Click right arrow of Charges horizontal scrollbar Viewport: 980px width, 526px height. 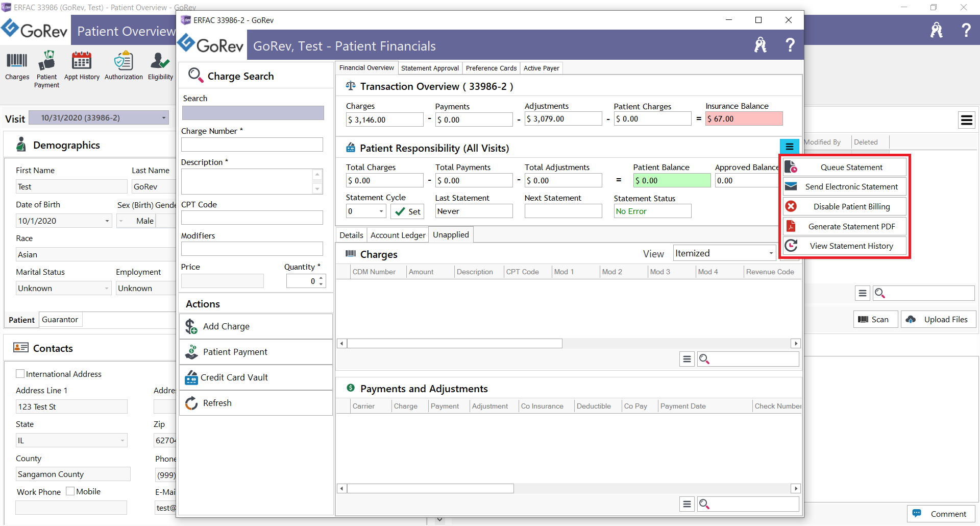click(796, 344)
